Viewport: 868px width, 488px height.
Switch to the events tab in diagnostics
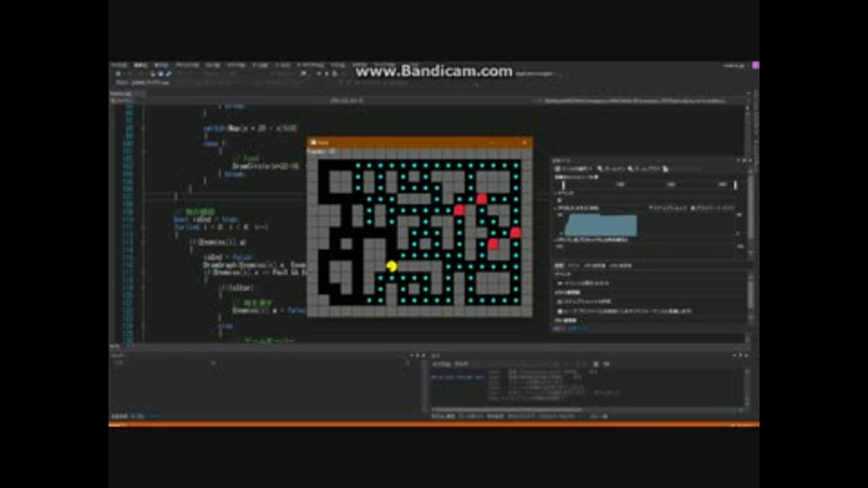tap(574, 266)
